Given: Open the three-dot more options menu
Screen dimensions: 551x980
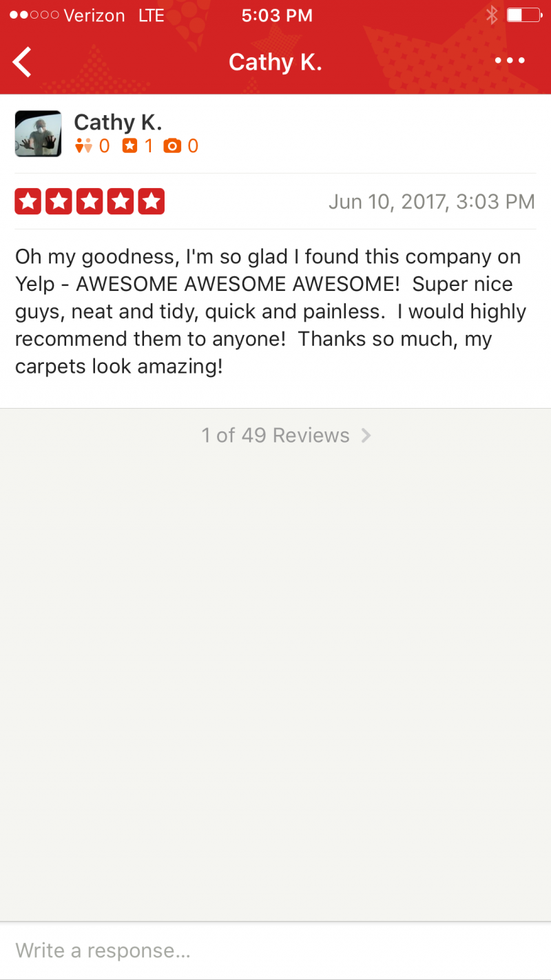Looking at the screenshot, I should tap(510, 61).
